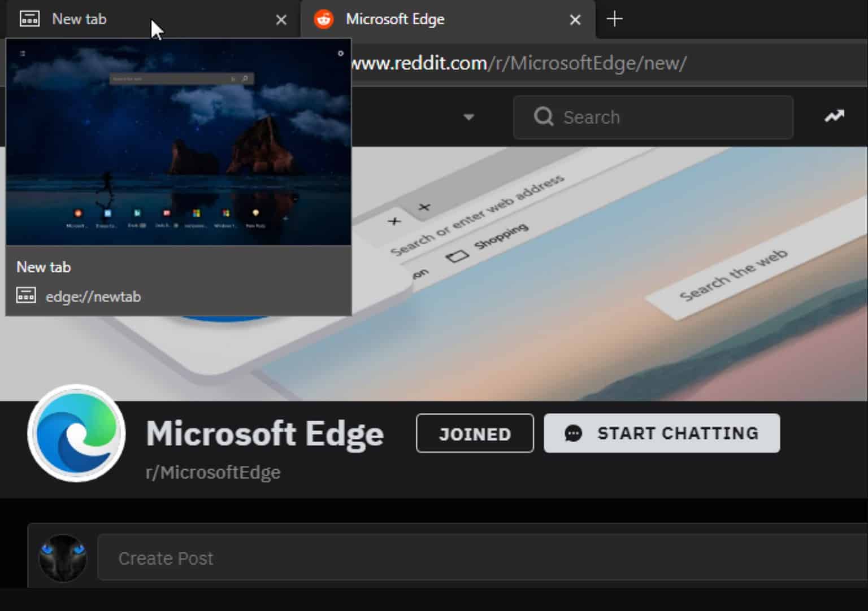Open the user avatar beside Create Post
The image size is (868, 611).
coord(63,558)
